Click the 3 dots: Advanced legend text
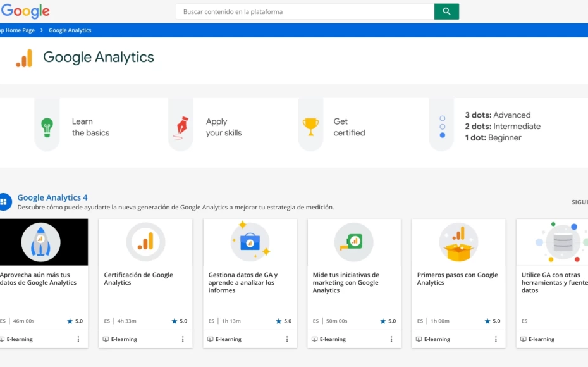 498,115
